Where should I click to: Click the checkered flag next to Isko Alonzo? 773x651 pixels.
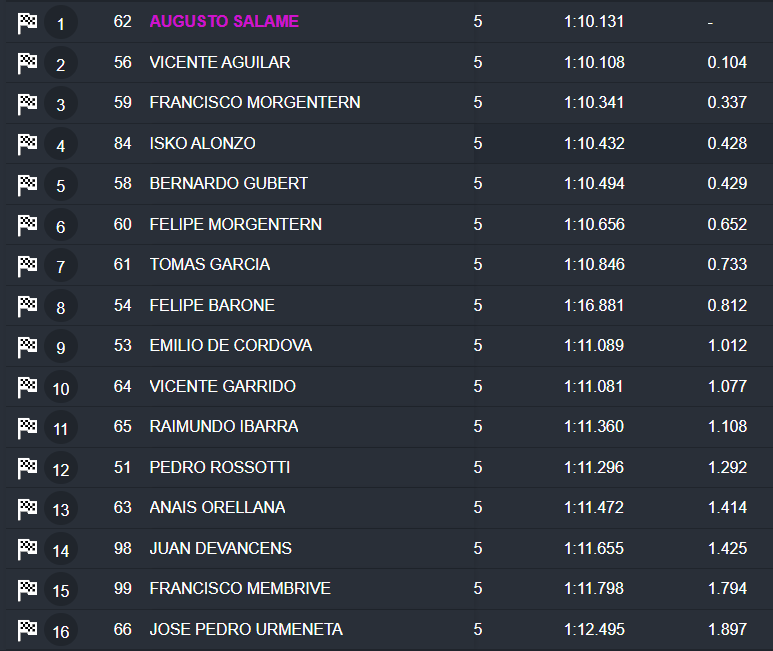(27, 144)
